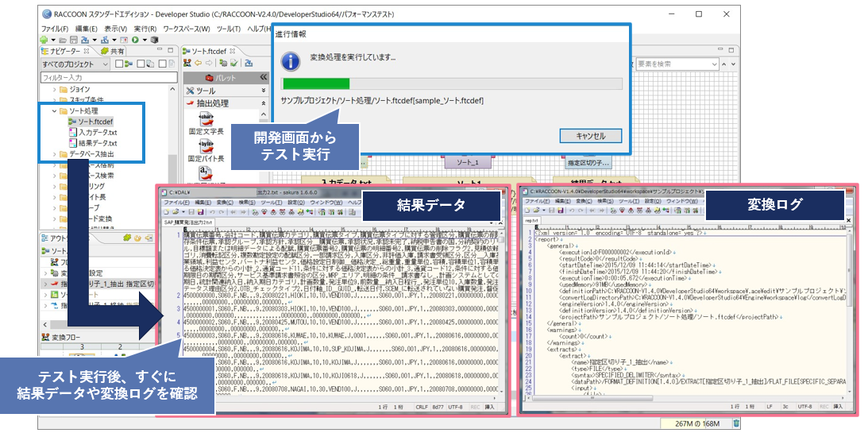Toggle the third filter checkbox in navigator
Viewport: 868px width, 433px height.
(x=162, y=64)
